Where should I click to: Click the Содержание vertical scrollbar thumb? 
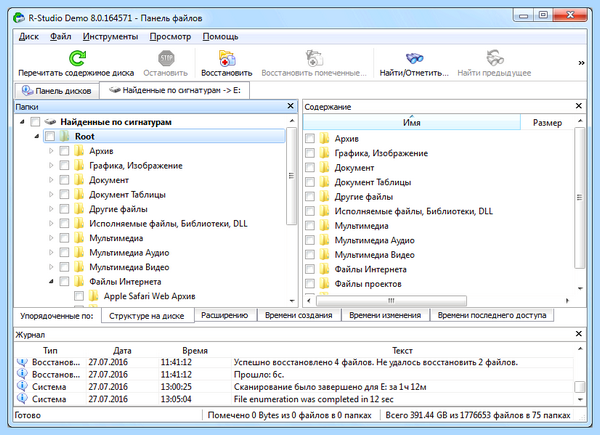579,198
